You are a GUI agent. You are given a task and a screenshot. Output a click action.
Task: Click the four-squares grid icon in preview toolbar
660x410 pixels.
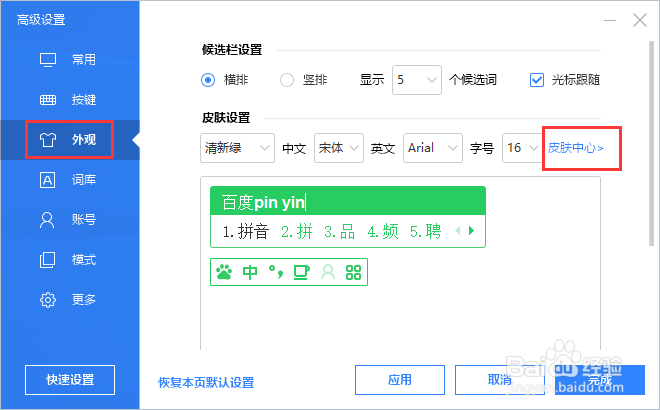point(353,272)
